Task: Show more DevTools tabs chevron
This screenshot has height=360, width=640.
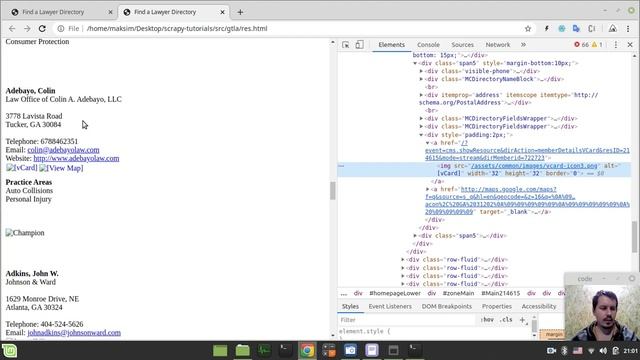Action: (523, 44)
